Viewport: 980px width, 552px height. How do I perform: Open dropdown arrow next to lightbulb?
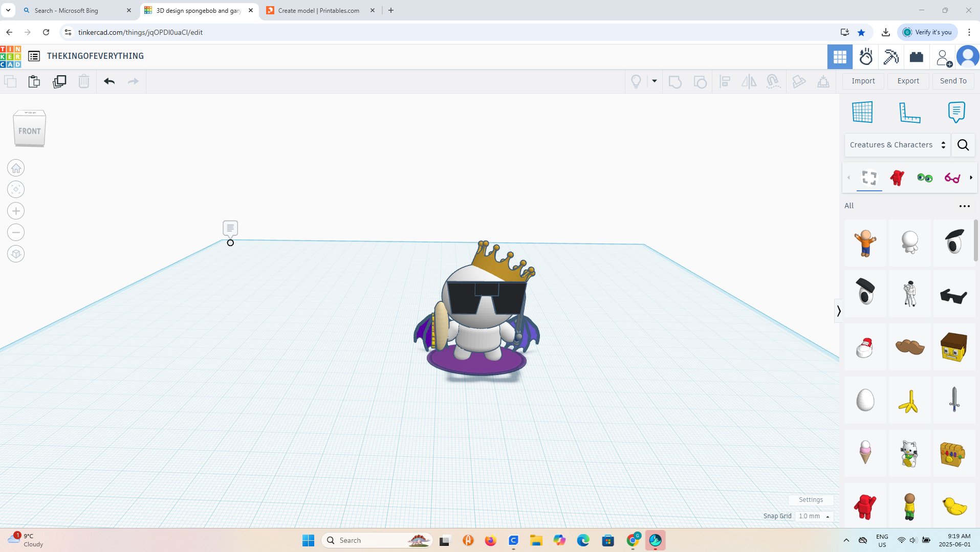[655, 81]
